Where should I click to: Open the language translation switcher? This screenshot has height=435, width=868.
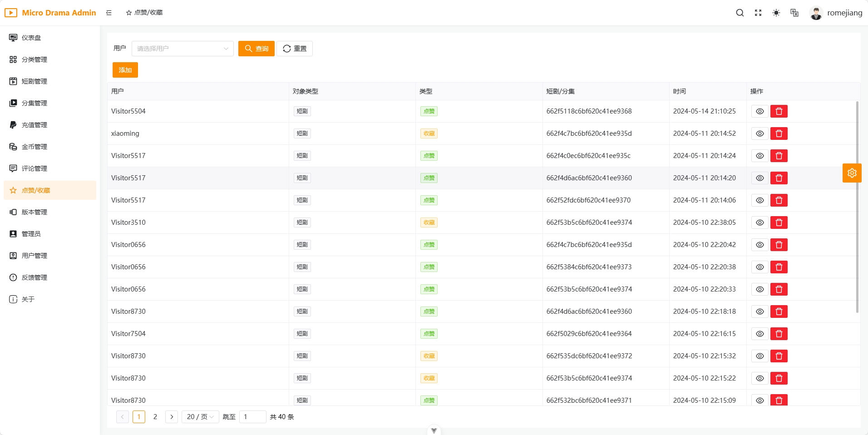(x=794, y=13)
